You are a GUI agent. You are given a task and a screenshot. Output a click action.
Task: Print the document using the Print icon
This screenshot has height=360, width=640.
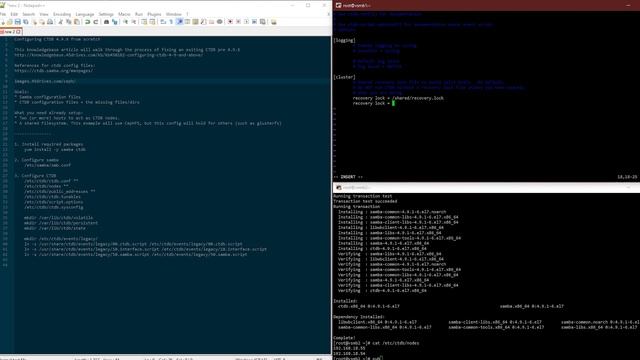(x=49, y=22)
